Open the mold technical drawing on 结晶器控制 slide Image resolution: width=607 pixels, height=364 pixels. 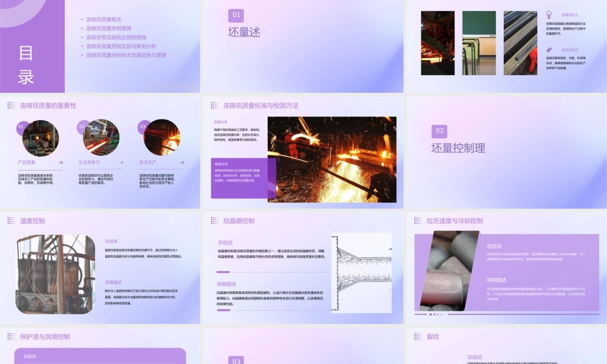362,272
